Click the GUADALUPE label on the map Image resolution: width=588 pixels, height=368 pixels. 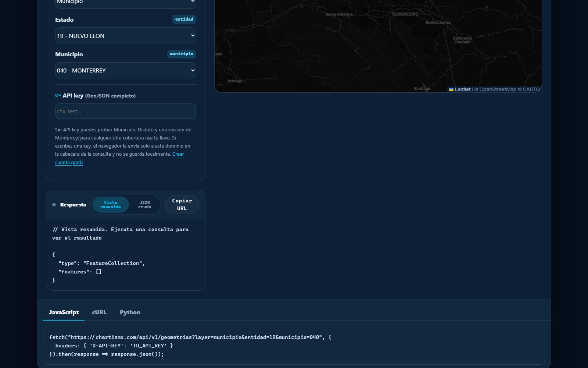(405, 14)
